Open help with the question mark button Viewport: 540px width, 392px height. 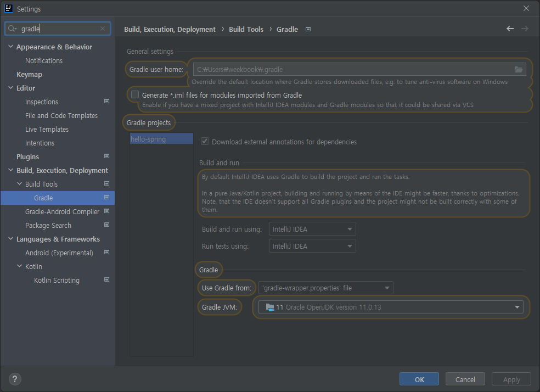pyautogui.click(x=15, y=379)
